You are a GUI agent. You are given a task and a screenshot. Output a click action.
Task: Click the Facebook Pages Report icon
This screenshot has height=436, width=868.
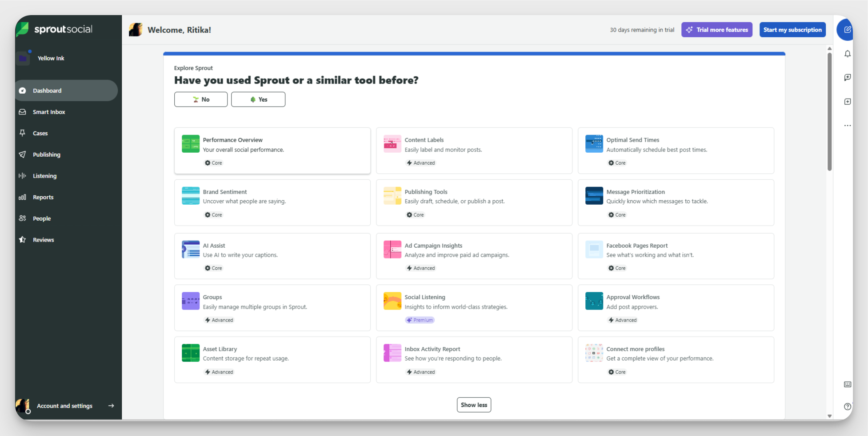click(594, 250)
